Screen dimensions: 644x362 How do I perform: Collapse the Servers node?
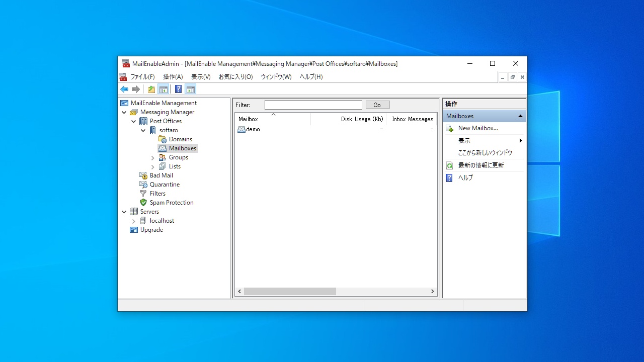(x=124, y=212)
